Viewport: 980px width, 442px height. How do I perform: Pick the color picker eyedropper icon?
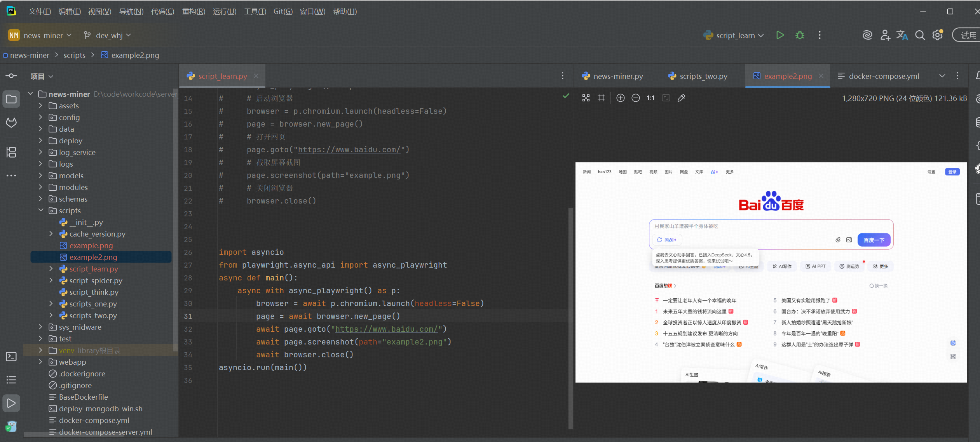681,98
